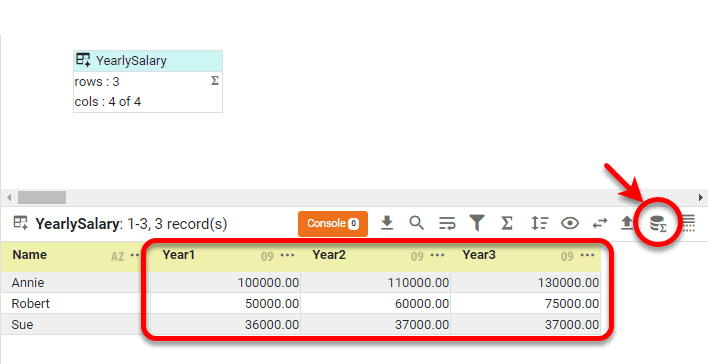Click the AZ type indicator in Name column
This screenshot has height=364, width=708.
pos(117,257)
